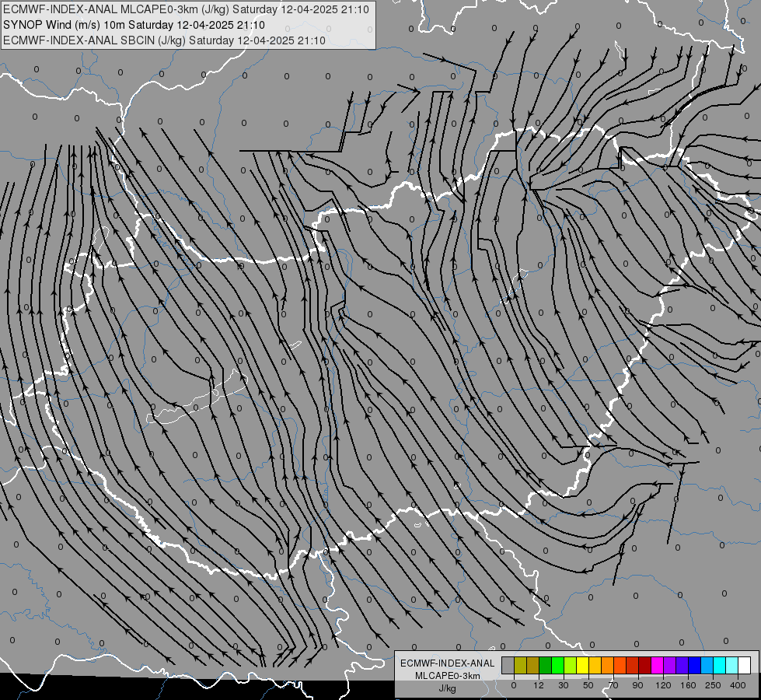
Task: Click the dark maroon legend swatch
Action: tap(645, 665)
